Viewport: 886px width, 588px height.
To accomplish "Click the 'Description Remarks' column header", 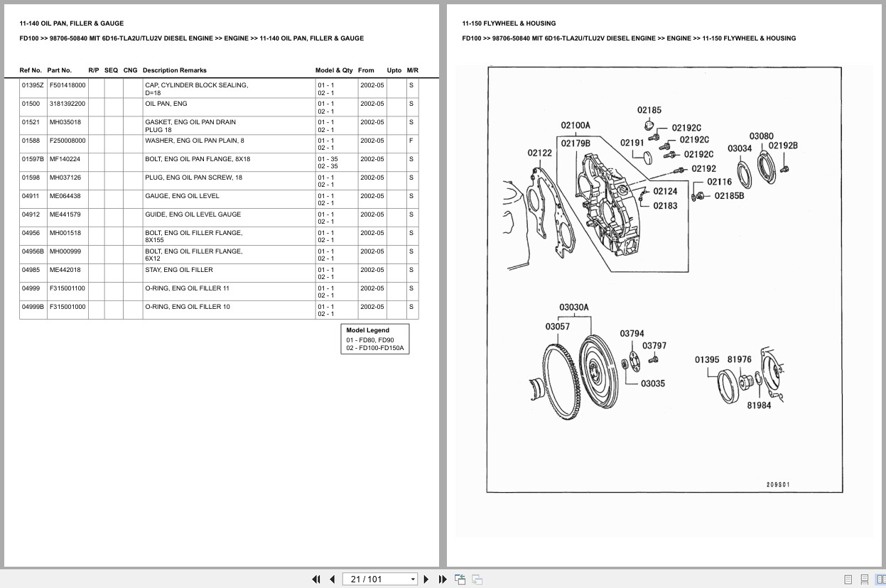I will click(x=175, y=70).
